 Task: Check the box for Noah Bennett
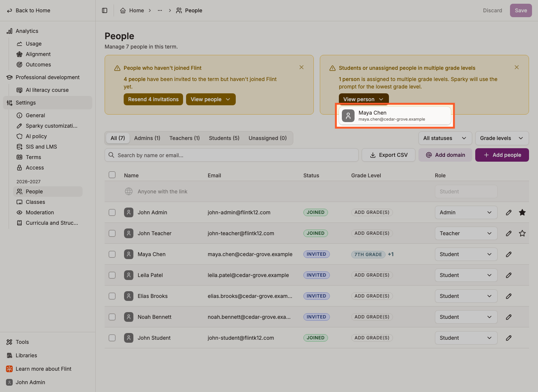112,317
